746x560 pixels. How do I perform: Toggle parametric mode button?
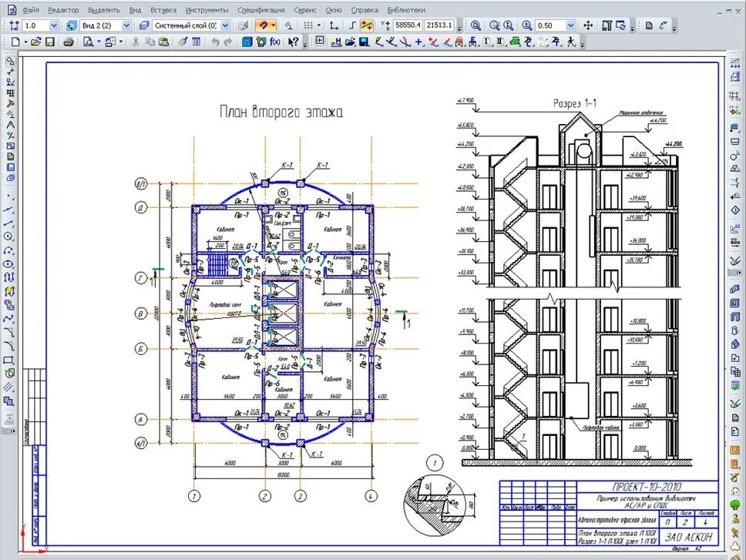pyautogui.click(x=289, y=25)
